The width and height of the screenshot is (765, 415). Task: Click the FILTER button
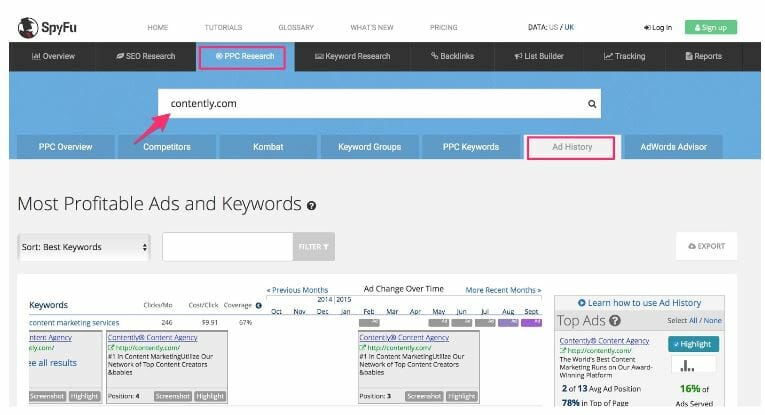click(314, 247)
